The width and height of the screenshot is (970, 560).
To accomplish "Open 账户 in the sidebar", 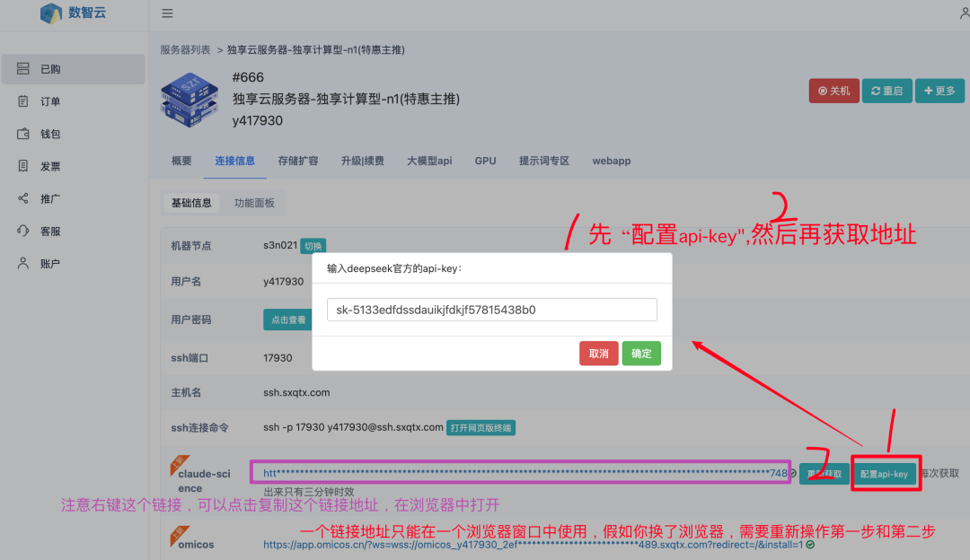I will point(73,263).
